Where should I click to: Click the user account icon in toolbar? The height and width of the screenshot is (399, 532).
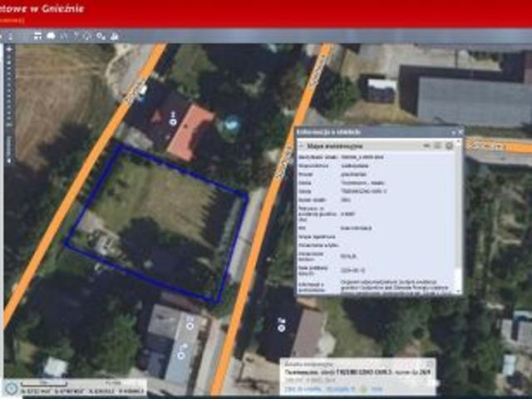coord(115,36)
